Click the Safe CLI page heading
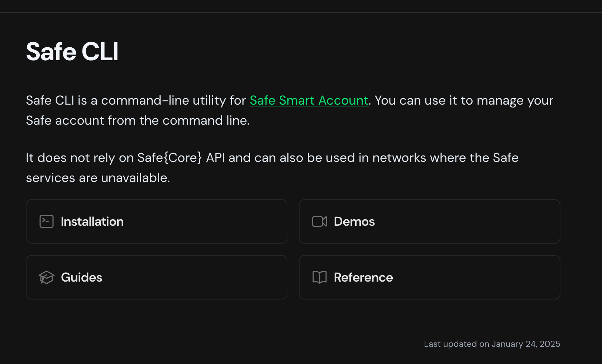This screenshot has height=364, width=602. coord(72,52)
